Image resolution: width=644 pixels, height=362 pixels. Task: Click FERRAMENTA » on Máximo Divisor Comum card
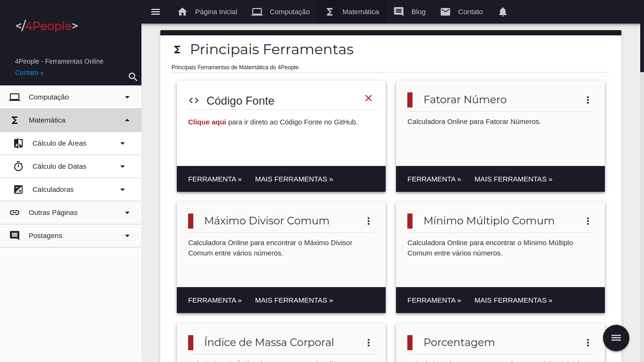[215, 300]
